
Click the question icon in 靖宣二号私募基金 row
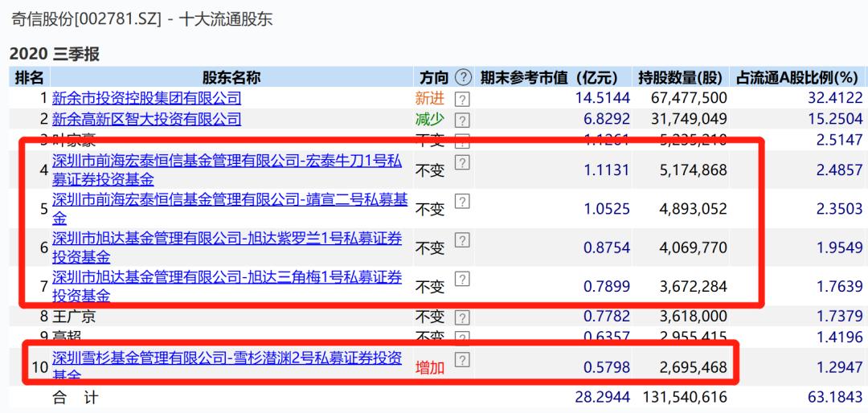[462, 201]
